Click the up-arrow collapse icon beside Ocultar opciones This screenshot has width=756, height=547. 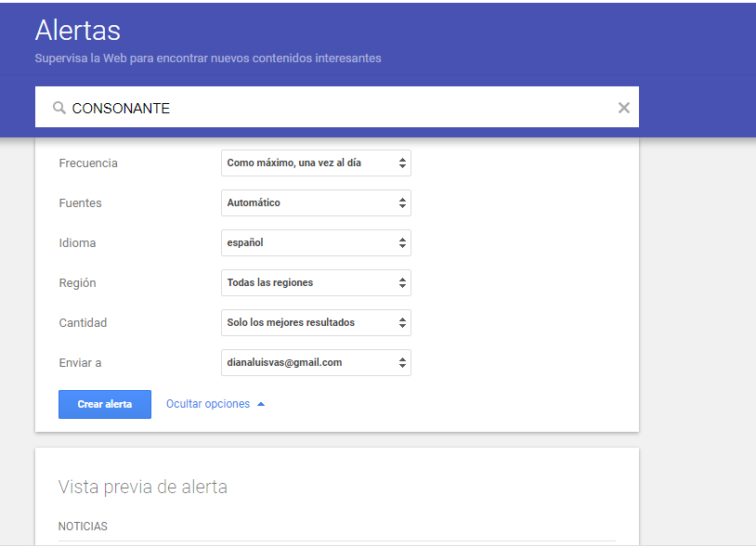(x=261, y=404)
